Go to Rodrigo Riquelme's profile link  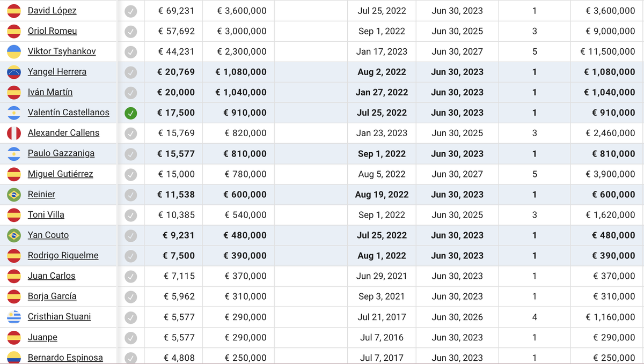(63, 255)
